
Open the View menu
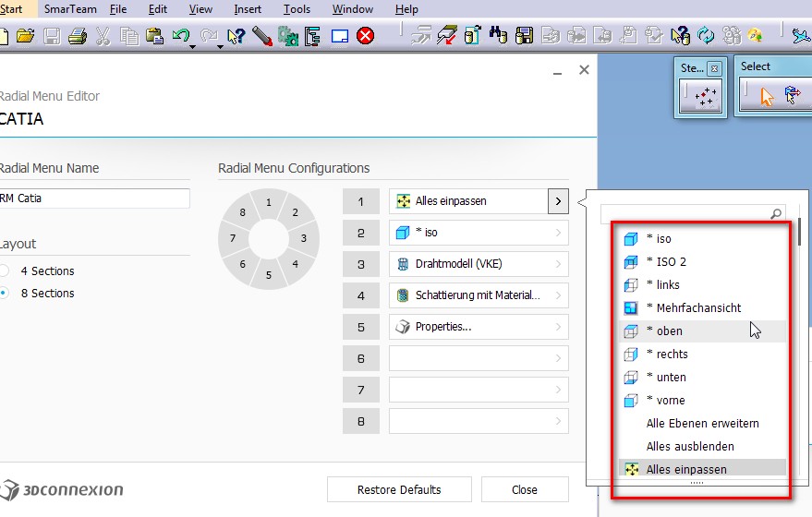click(200, 9)
